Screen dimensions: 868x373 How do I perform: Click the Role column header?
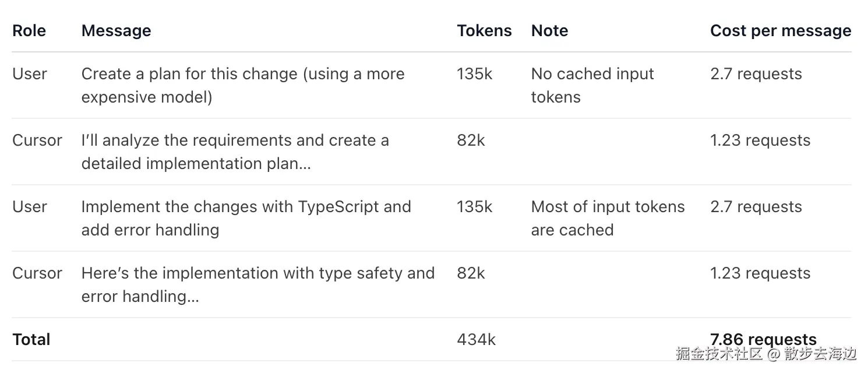tap(29, 31)
